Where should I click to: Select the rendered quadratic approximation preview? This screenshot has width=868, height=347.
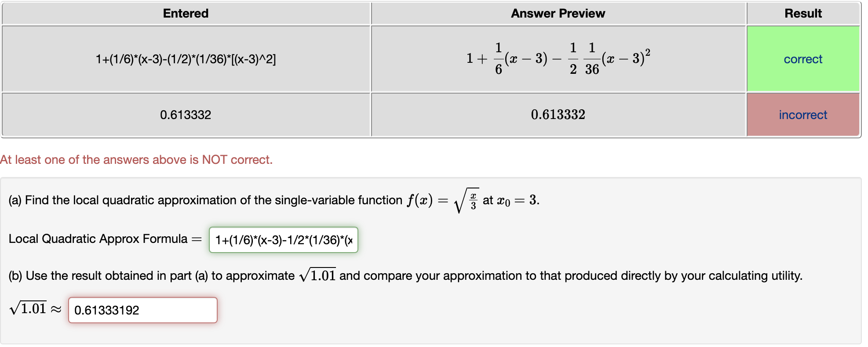click(x=558, y=59)
